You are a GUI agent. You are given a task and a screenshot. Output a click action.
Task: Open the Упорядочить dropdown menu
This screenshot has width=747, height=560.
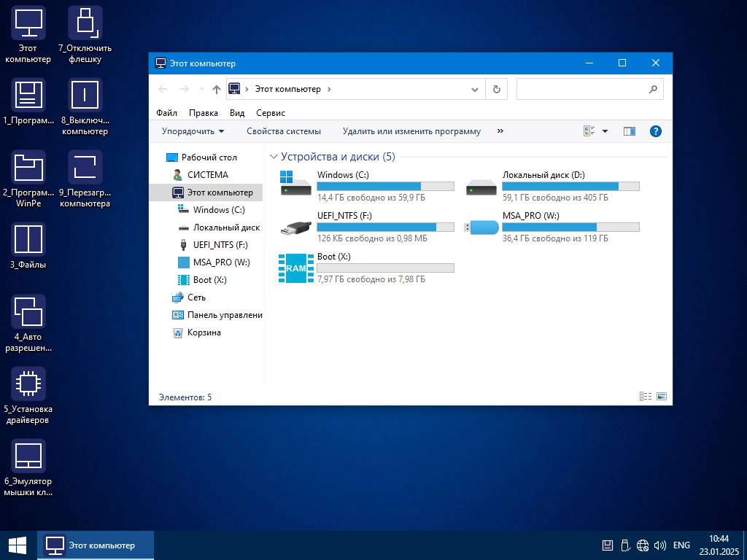pos(193,131)
